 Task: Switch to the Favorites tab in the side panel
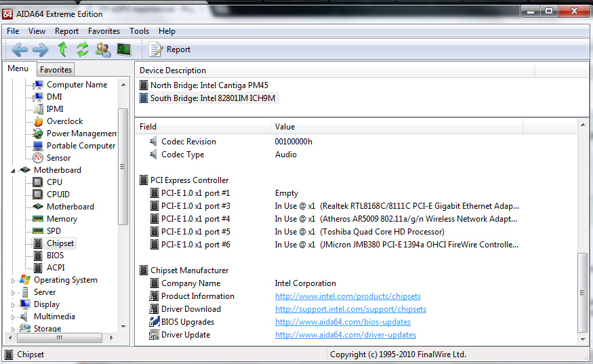[x=56, y=70]
